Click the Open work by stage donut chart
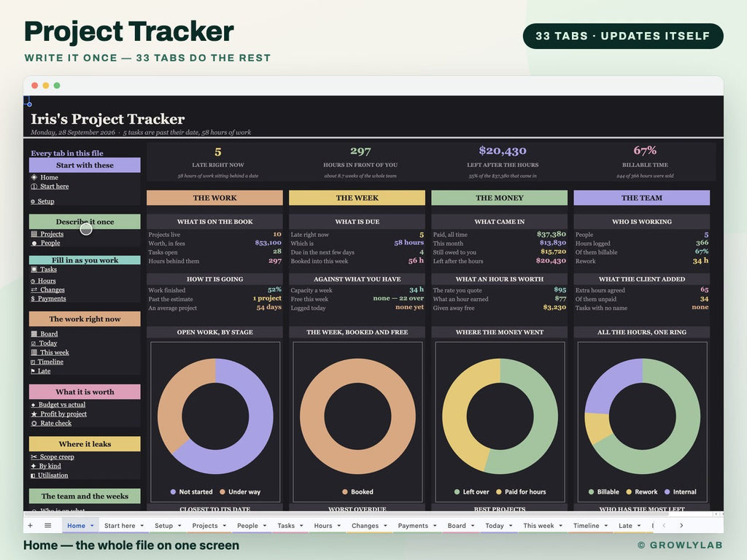 [215, 416]
